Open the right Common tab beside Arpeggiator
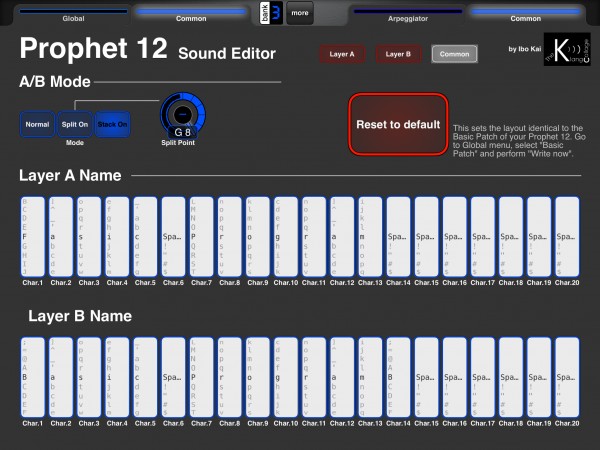This screenshot has width=600, height=450. point(526,15)
